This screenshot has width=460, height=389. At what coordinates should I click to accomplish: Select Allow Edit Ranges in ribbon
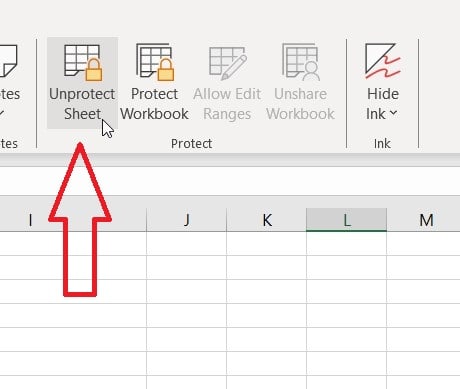(227, 83)
